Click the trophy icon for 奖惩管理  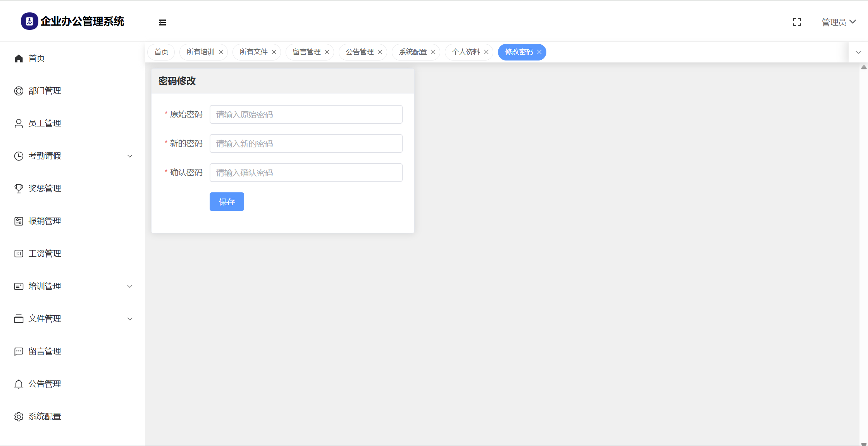click(x=19, y=188)
